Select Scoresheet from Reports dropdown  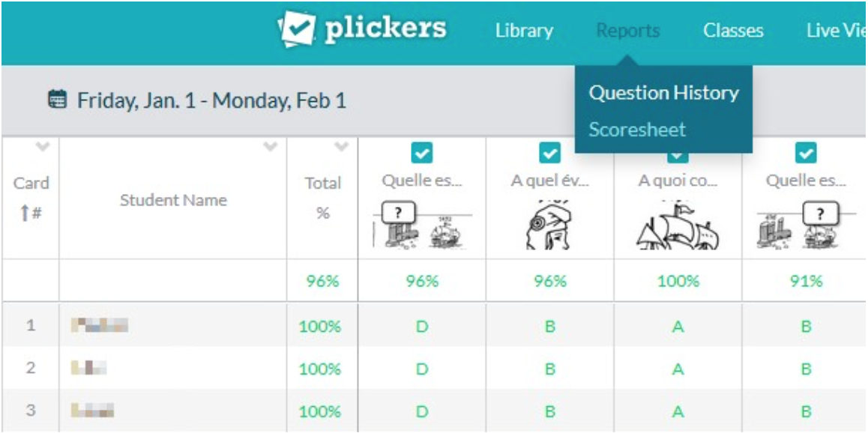click(x=637, y=130)
